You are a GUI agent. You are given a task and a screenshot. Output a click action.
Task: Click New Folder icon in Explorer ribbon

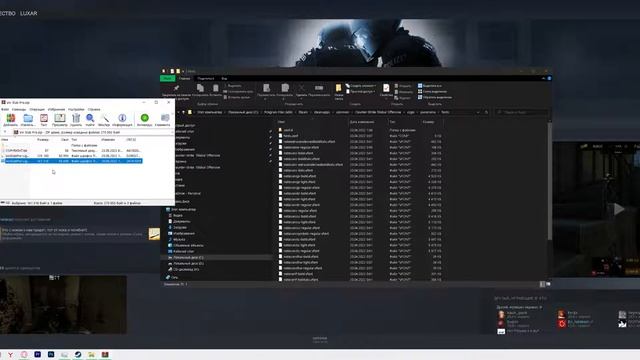[x=339, y=88]
